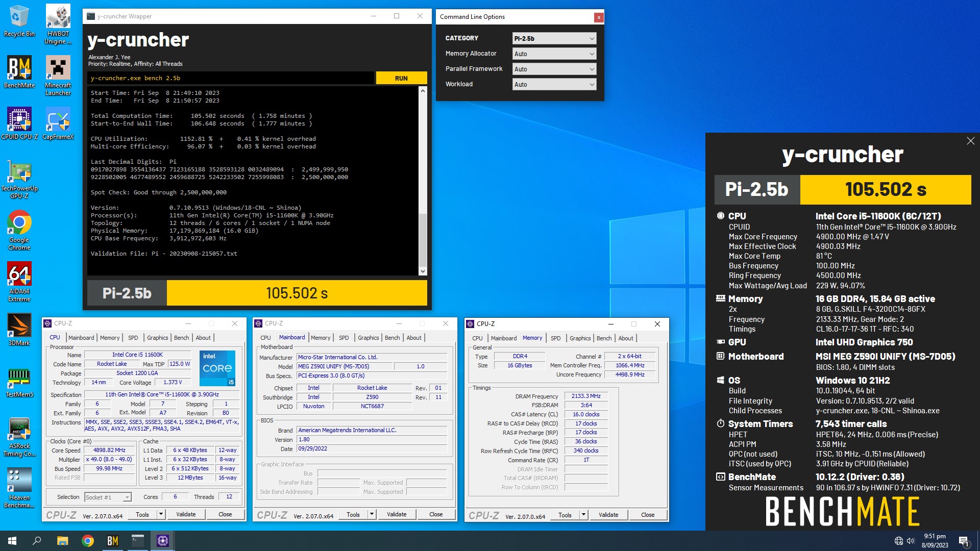
Task: Switch to SPD tab in Memory CPU-Z window
Action: (555, 338)
